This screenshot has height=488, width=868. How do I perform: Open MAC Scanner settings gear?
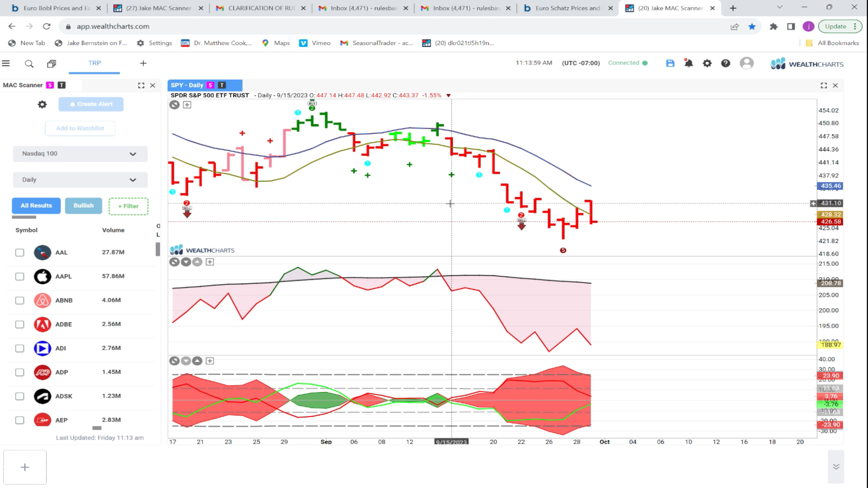[x=42, y=104]
